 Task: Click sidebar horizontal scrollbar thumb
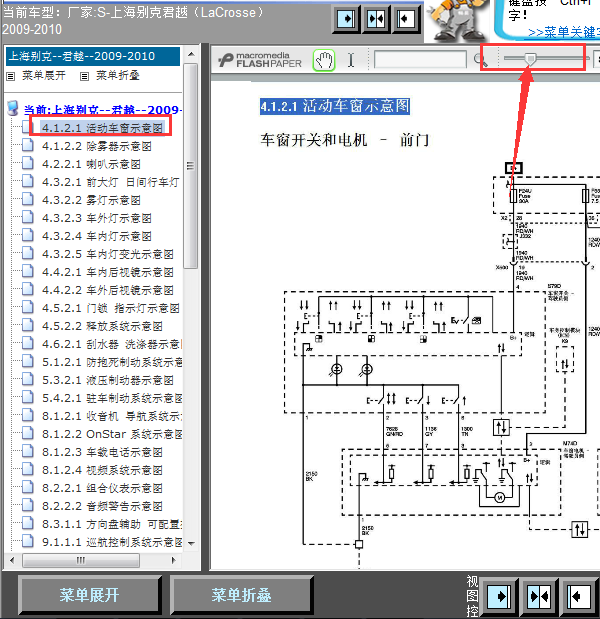(81, 560)
